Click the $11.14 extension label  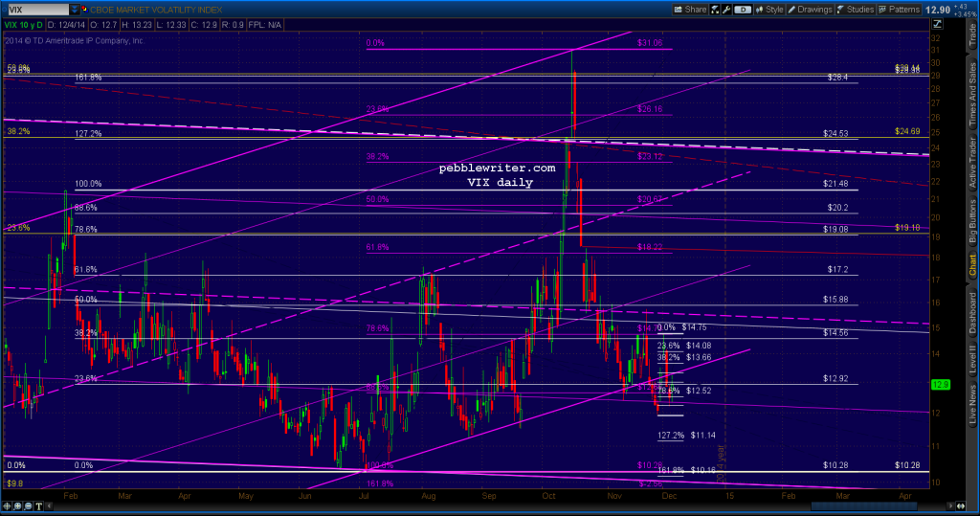(x=703, y=436)
